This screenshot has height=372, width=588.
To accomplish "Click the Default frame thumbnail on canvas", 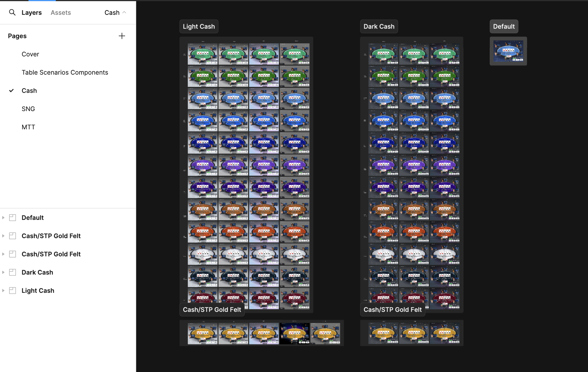I will click(508, 51).
